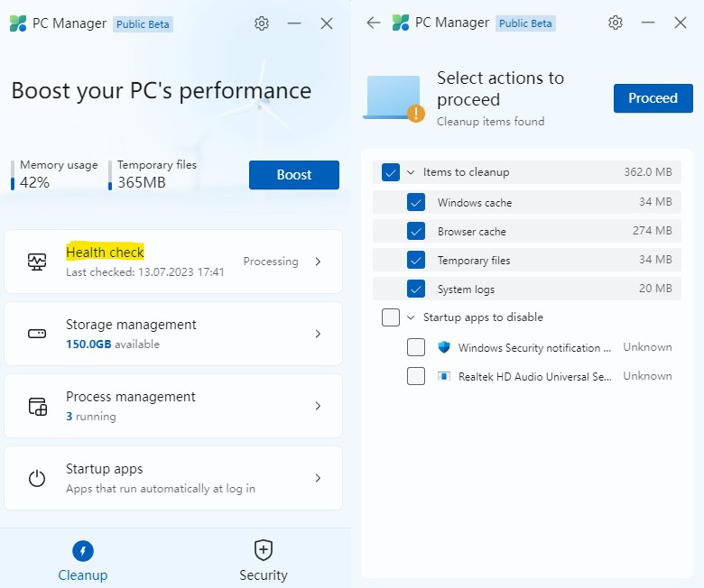
Task: Click the Cleanup lightning bolt icon
Action: pos(83,551)
